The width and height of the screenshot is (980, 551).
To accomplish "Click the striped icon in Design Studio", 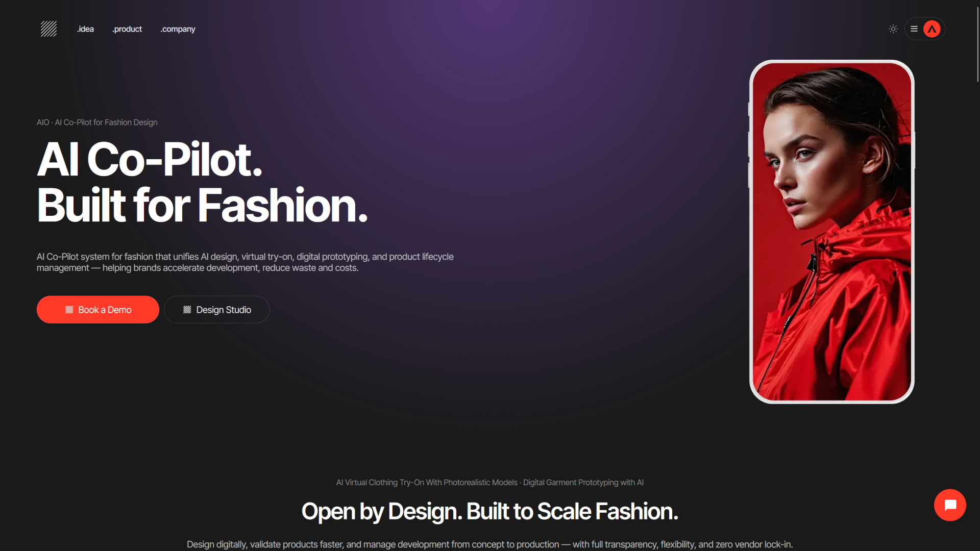I will (x=187, y=310).
